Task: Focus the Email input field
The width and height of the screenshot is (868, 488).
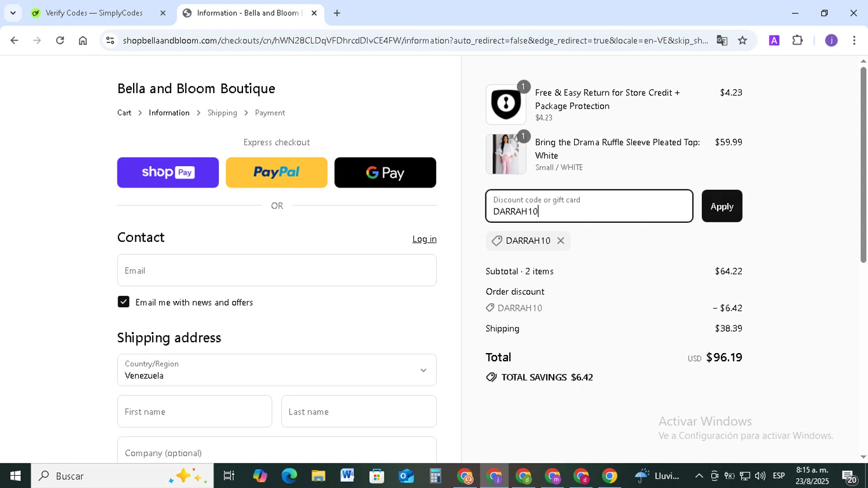Action: point(277,270)
